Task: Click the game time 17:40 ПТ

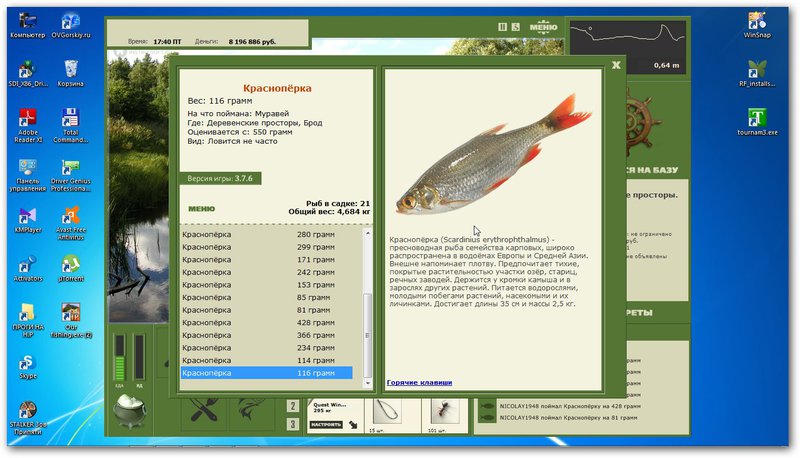Action: pyautogui.click(x=167, y=42)
